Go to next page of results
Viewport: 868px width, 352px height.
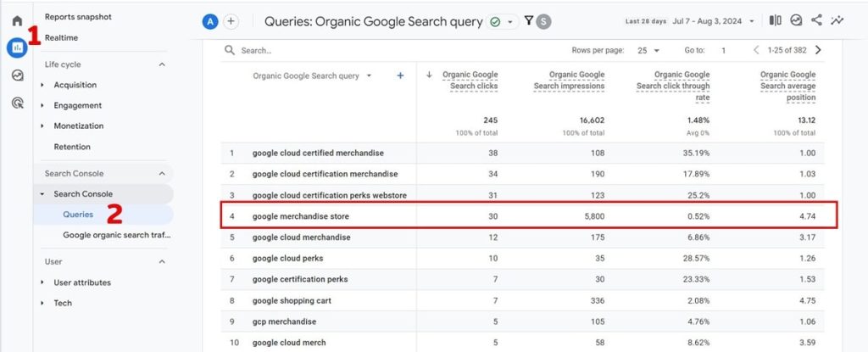[818, 50]
